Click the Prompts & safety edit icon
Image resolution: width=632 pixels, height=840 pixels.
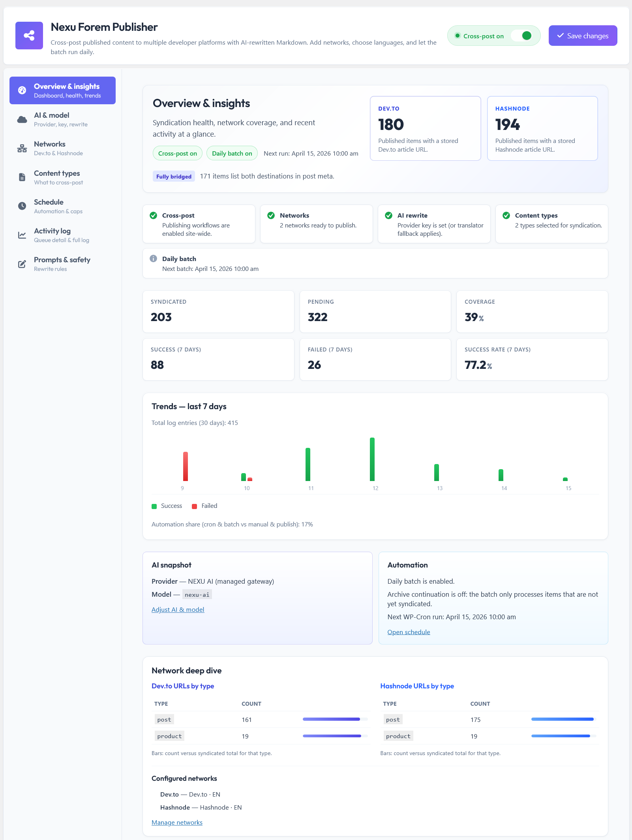22,264
